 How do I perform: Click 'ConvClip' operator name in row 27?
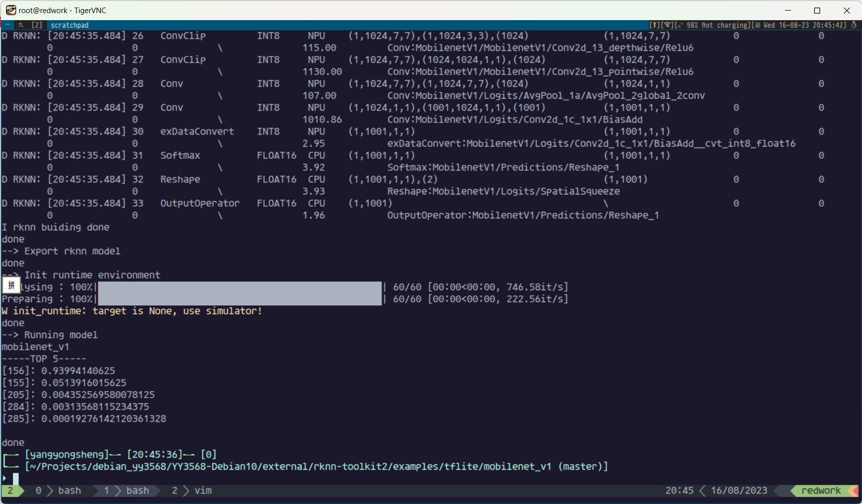coord(183,60)
